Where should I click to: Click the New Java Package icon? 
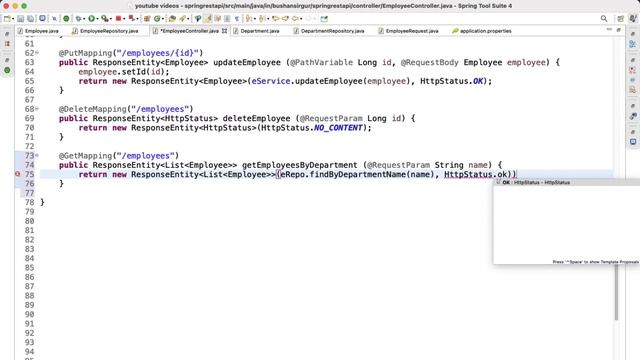pyautogui.click(x=146, y=19)
